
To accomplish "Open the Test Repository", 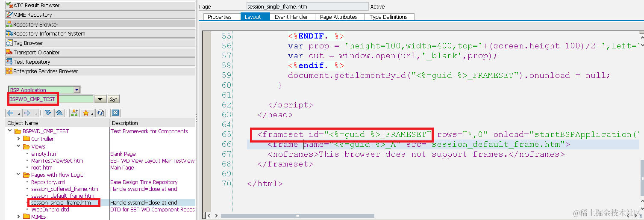I will coord(100,62).
